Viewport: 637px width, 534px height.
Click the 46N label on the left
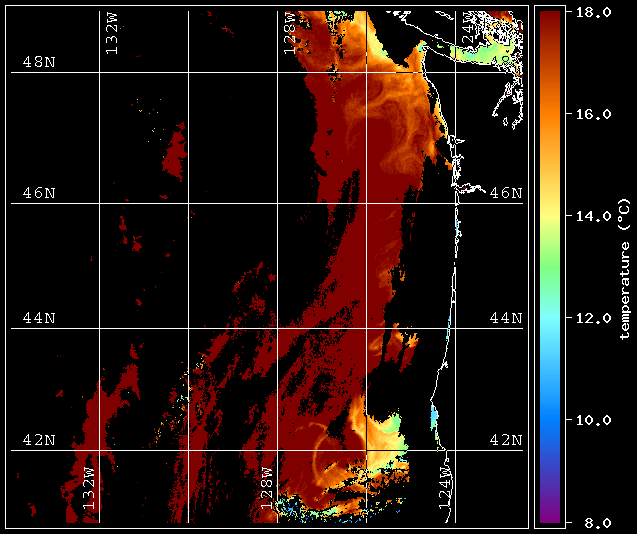(39, 192)
